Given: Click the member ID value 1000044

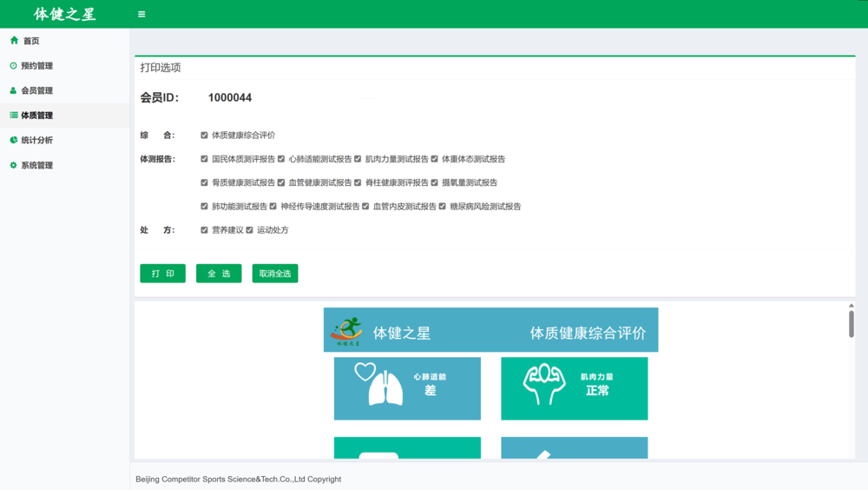Looking at the screenshot, I should click(230, 97).
